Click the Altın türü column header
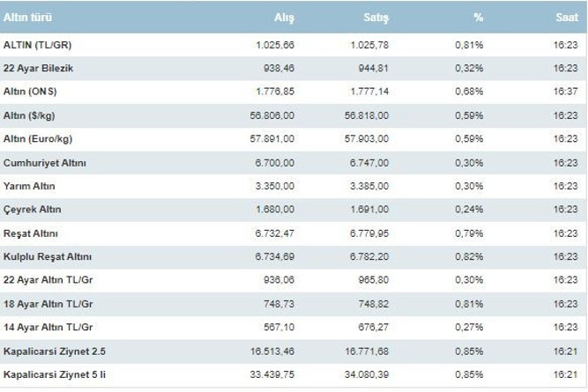The width and height of the screenshot is (588, 392). click(27, 18)
